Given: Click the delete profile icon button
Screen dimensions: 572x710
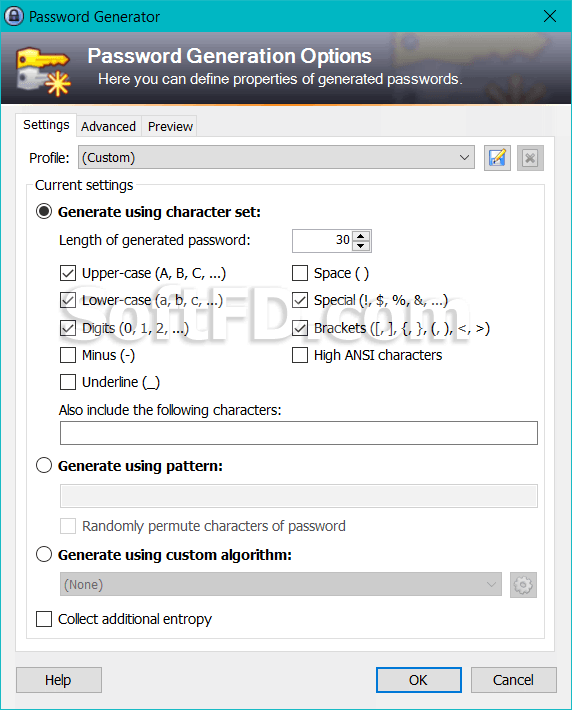Looking at the screenshot, I should click(530, 158).
